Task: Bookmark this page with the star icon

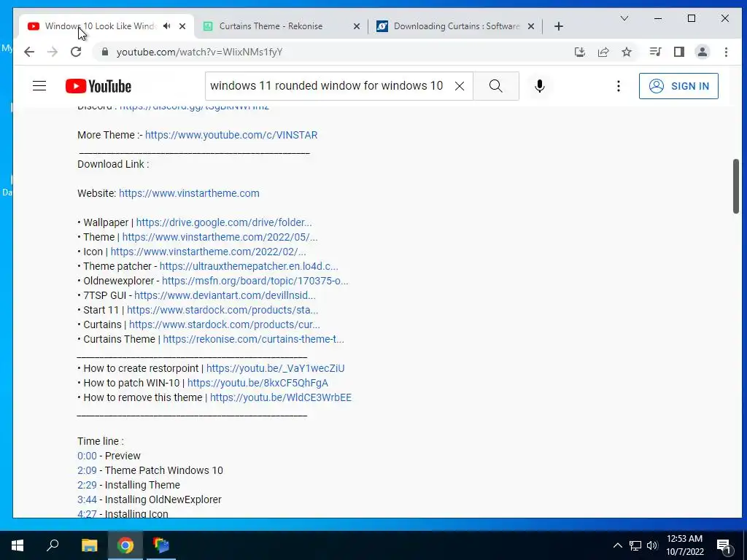Action: [627, 52]
